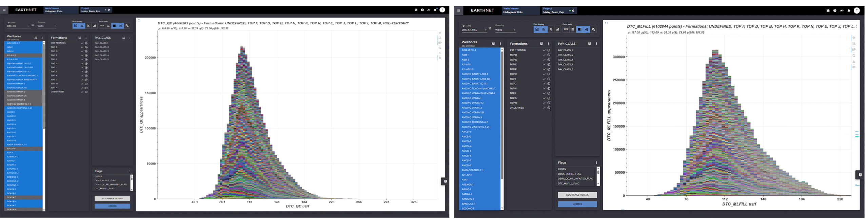Image resolution: width=868 pixels, height=219 pixels.
Task: Open hamburger menu in the DTC_QC window
Action: tap(4, 10)
